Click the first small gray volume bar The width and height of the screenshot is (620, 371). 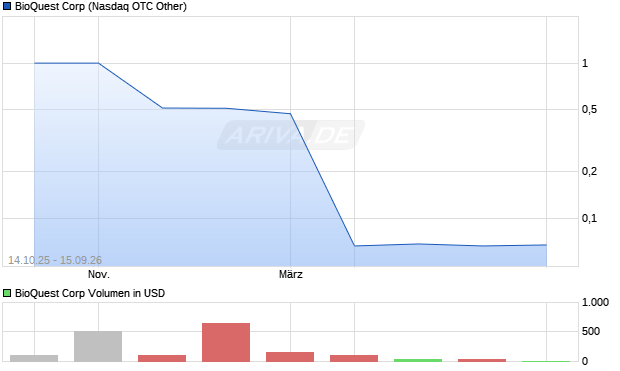click(34, 358)
